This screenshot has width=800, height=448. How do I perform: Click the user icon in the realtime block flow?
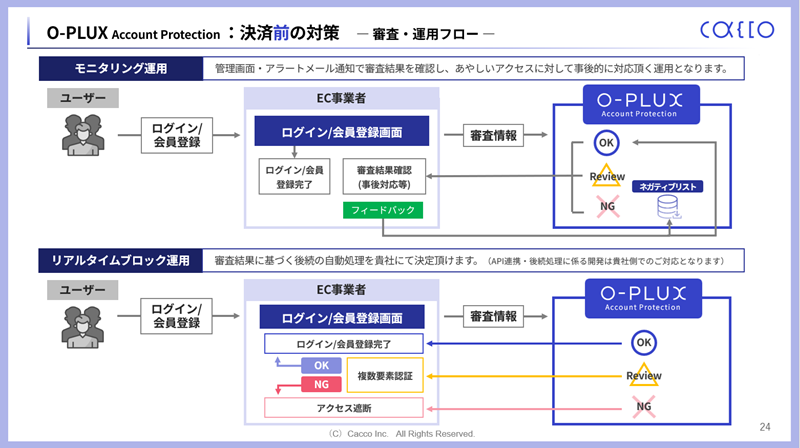(x=82, y=320)
